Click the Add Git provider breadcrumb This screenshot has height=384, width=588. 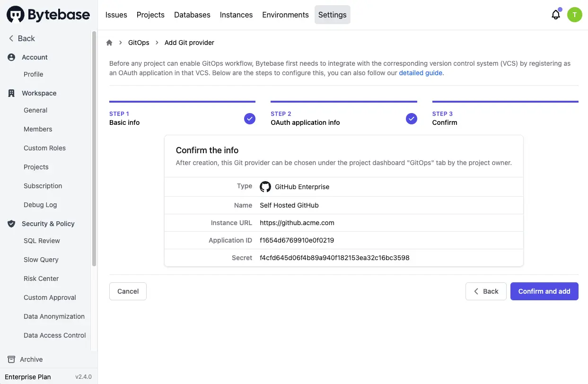(189, 43)
